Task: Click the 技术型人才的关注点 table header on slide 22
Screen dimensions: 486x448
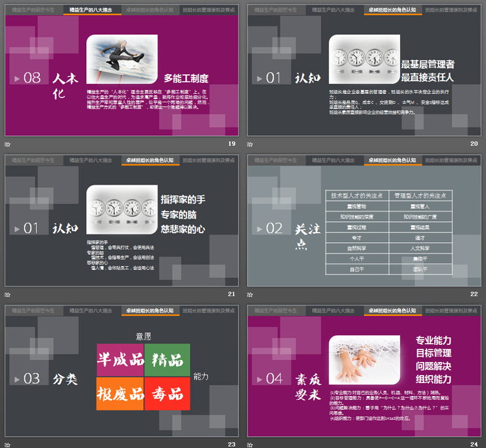Action: pos(357,195)
